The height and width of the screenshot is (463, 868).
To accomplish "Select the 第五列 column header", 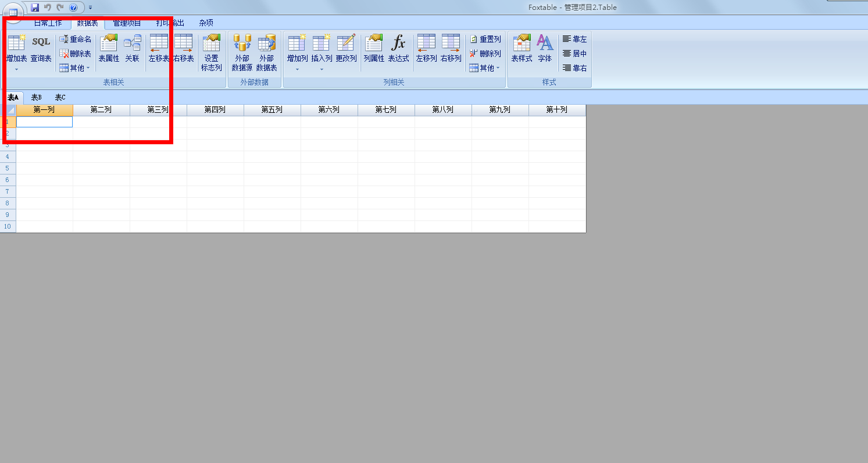I will coord(272,110).
